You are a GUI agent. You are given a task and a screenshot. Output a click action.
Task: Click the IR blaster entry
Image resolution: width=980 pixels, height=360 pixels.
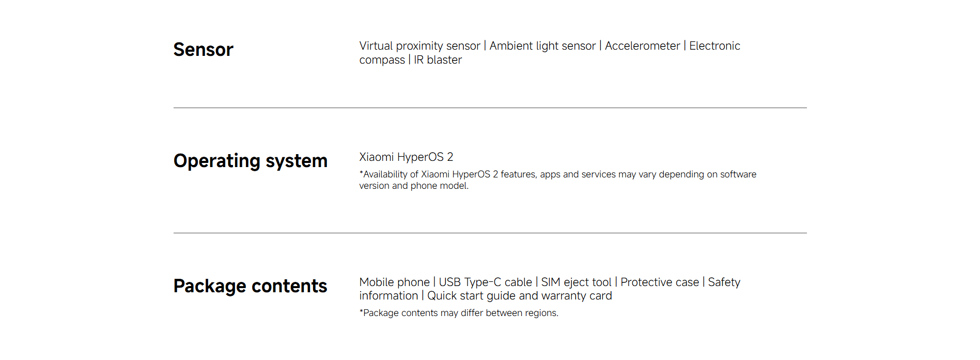point(438,60)
